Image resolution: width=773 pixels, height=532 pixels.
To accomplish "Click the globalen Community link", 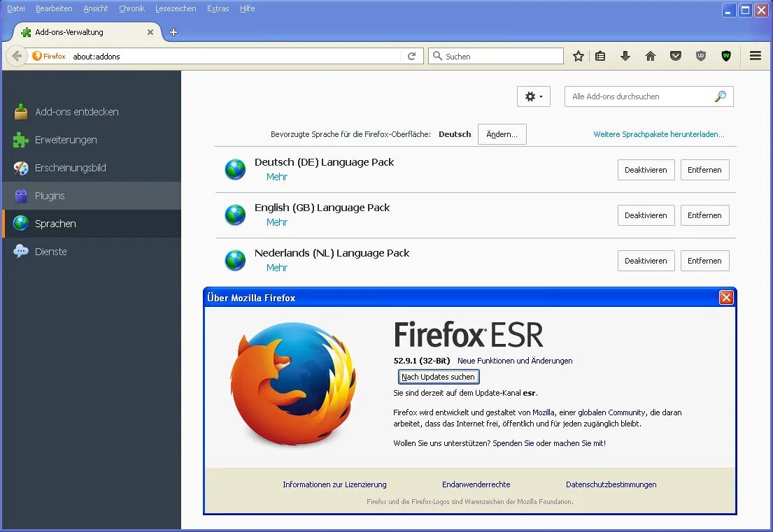I will (x=611, y=412).
